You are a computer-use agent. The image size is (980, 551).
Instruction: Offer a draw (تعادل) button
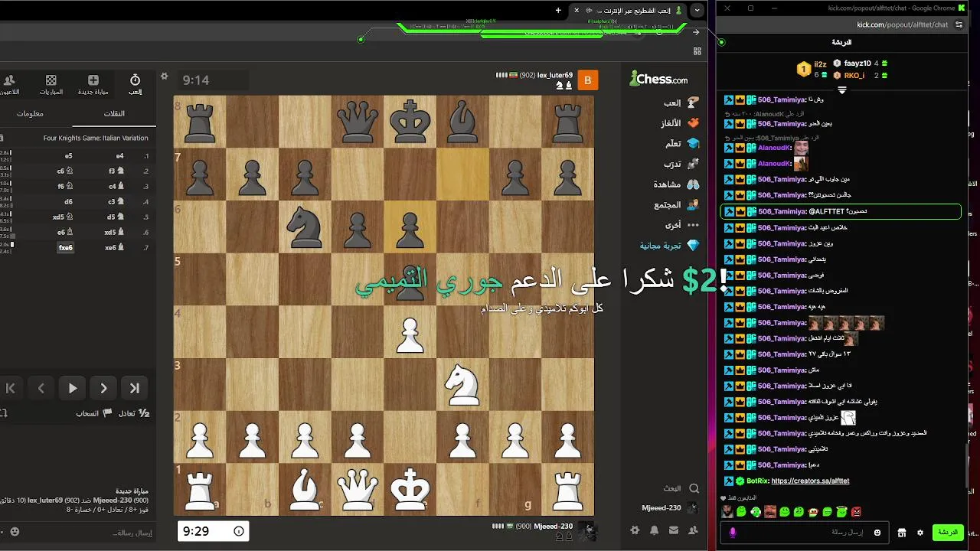coord(134,413)
